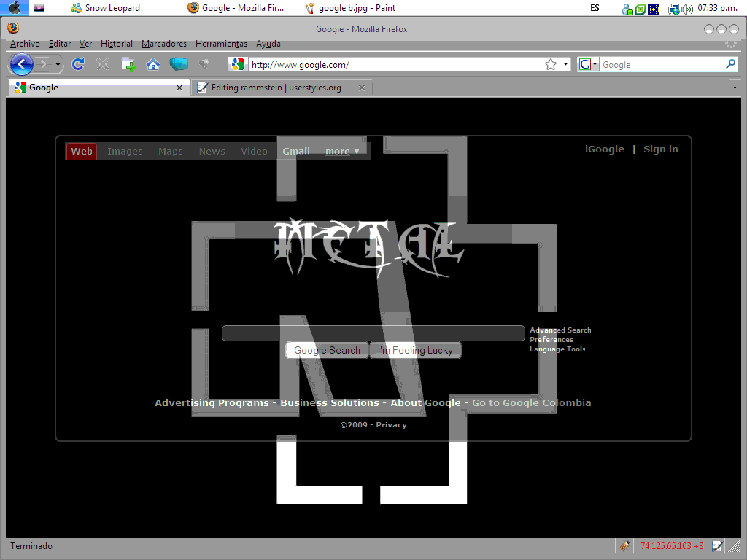Bookmark this page with the star icon
This screenshot has height=560, width=747.
(551, 64)
